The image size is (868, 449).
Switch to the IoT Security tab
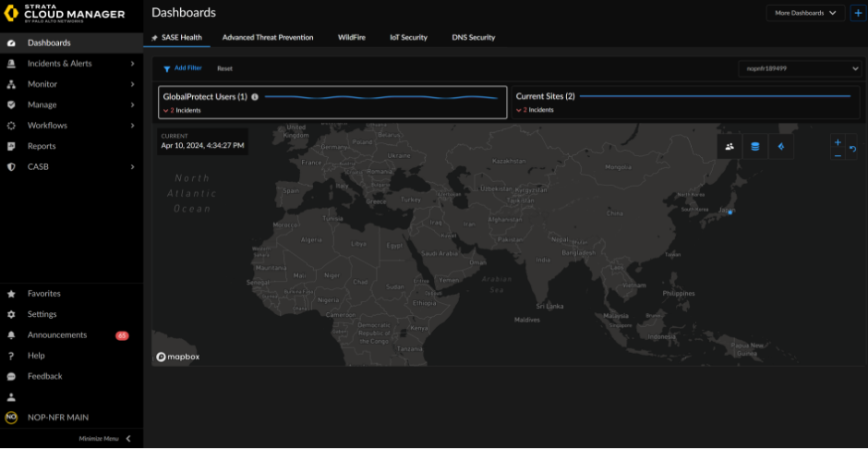coord(408,38)
